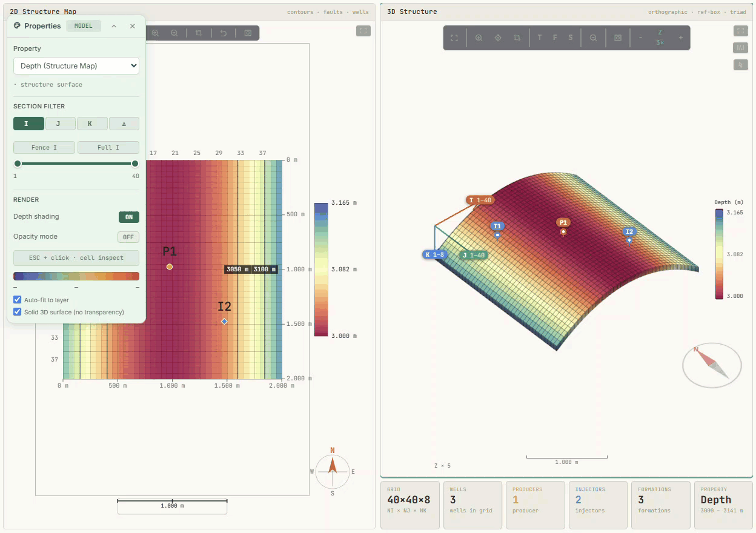Close the Properties panel
Viewport: 756px width, 533px height.
[x=133, y=26]
